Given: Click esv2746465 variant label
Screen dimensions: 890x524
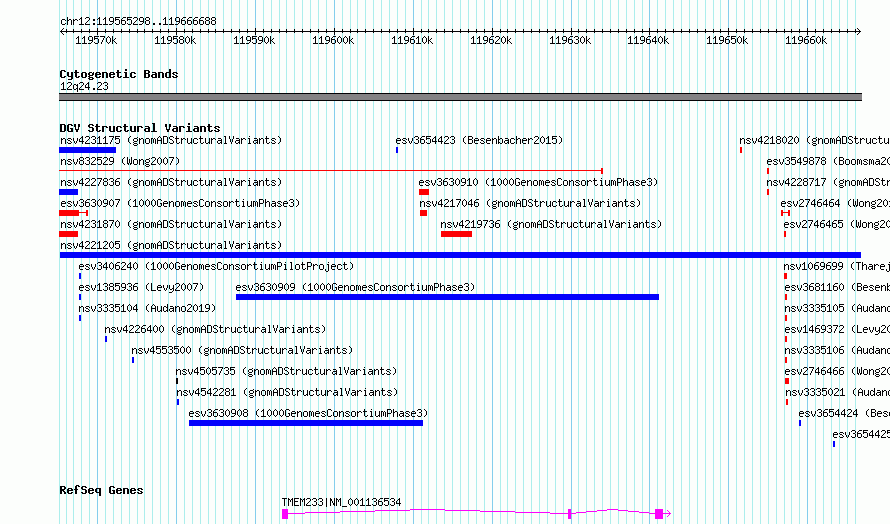Looking at the screenshot, I should [836, 224].
